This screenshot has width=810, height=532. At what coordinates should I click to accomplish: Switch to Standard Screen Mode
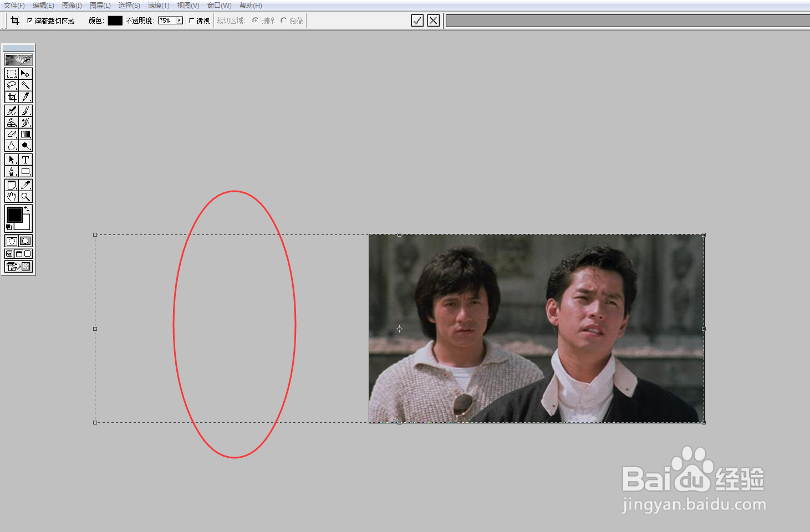coord(9,254)
